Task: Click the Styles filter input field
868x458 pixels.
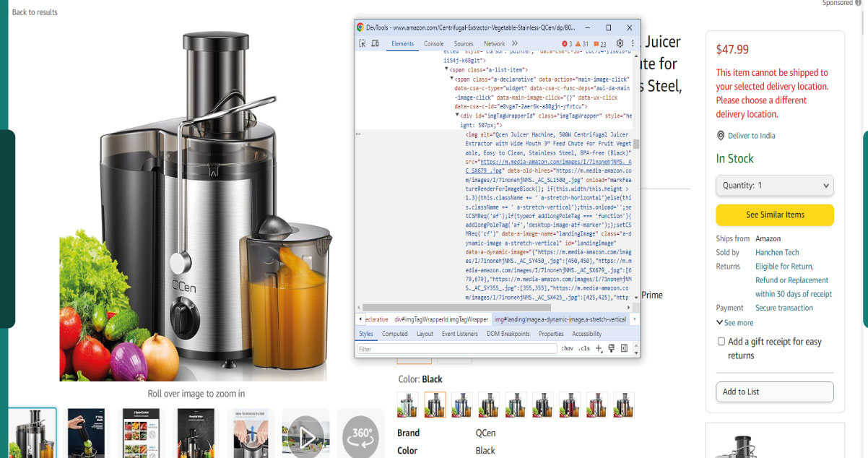Action: (448, 348)
